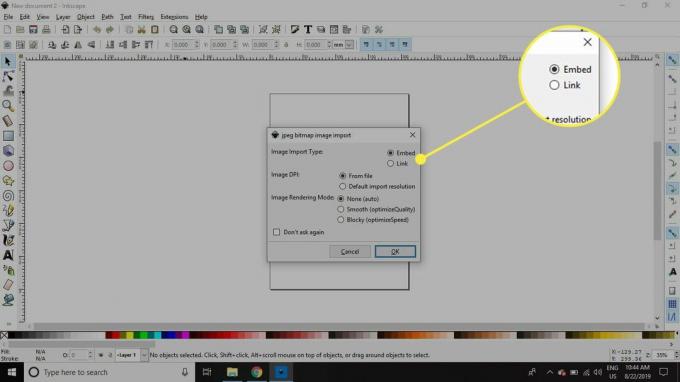Choose the Link import type
Viewport: 680px width, 382px height.
click(397, 163)
